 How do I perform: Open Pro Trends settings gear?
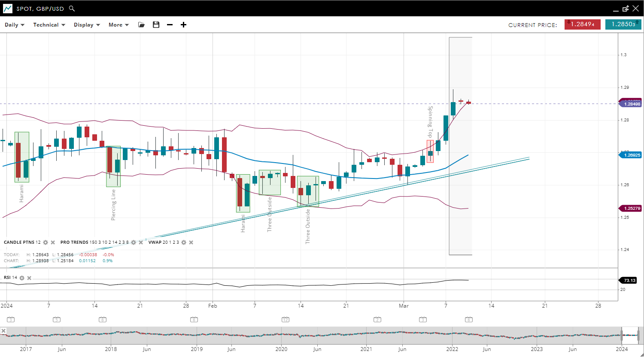(134, 242)
